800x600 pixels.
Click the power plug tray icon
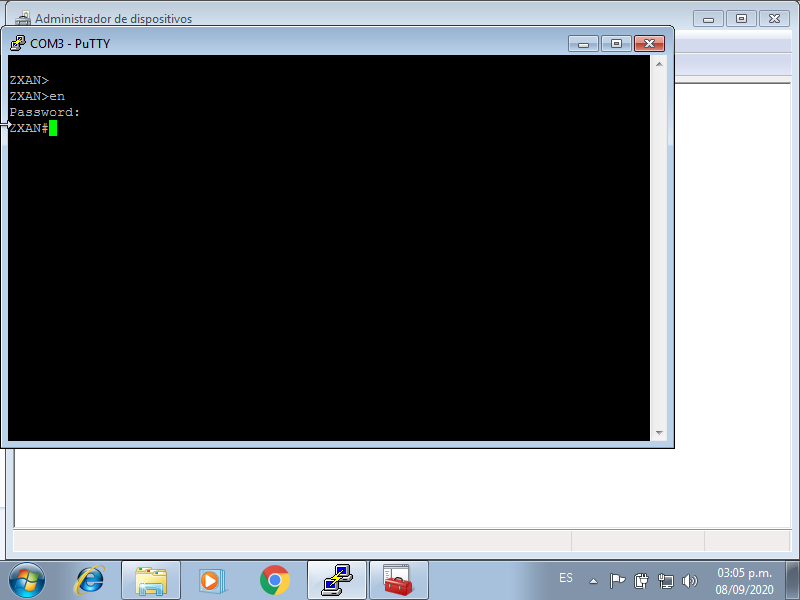coord(642,580)
